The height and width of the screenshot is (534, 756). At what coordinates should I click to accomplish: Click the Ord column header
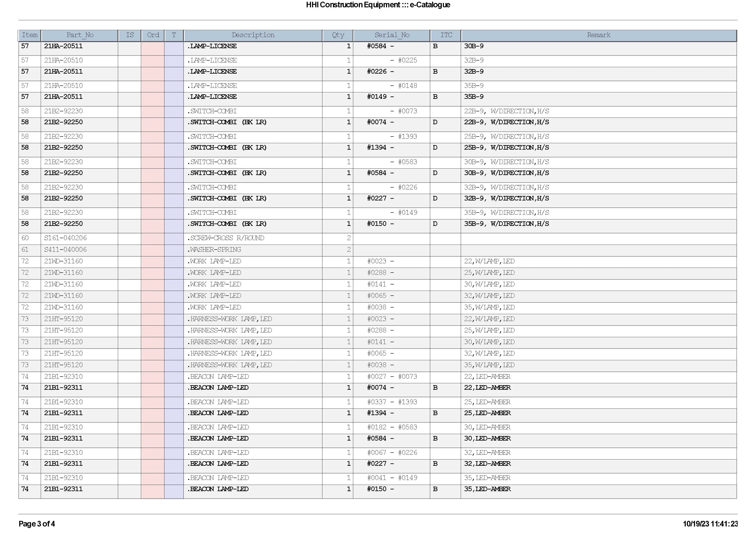153,36
